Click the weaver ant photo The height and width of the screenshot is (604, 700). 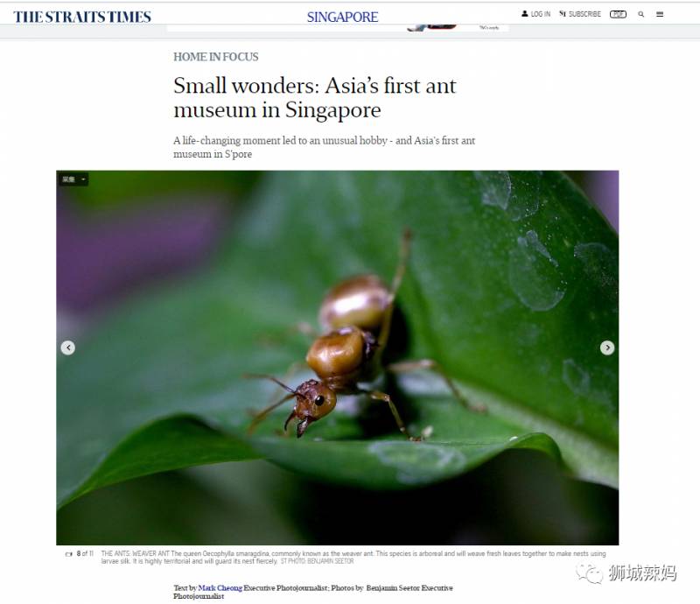[338, 358]
